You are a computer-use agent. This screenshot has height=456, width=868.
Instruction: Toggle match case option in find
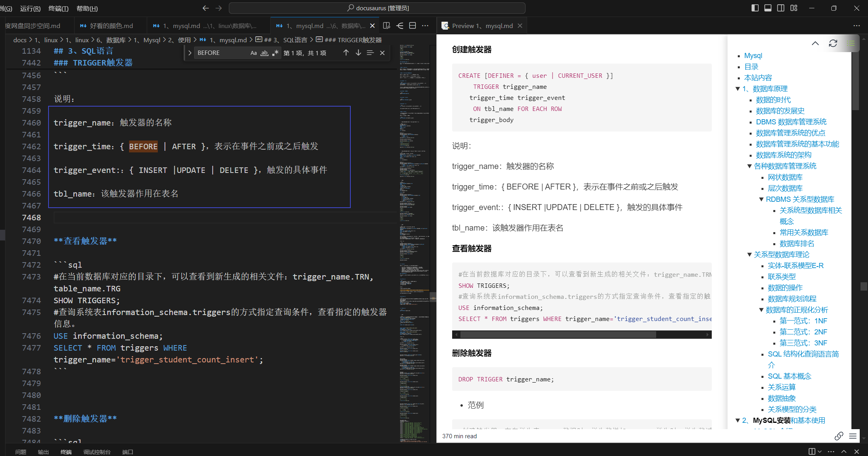point(254,53)
